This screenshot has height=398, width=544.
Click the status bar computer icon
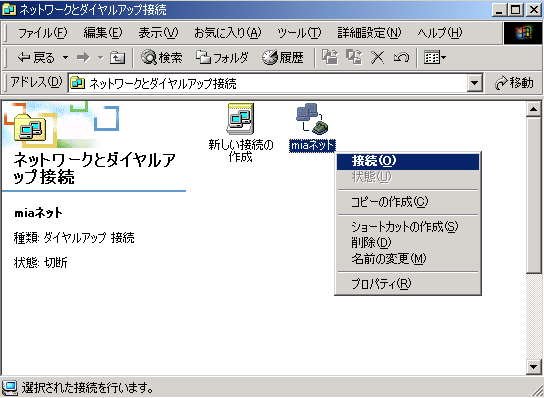(10, 387)
